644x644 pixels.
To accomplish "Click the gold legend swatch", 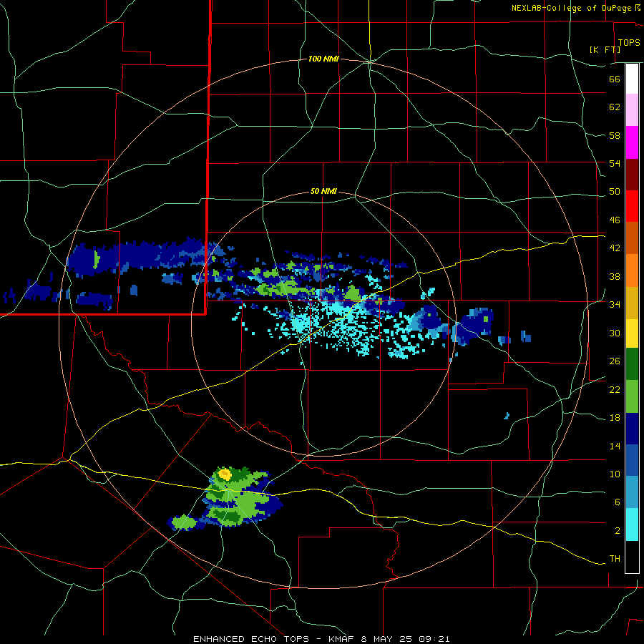I will pyautogui.click(x=632, y=303).
